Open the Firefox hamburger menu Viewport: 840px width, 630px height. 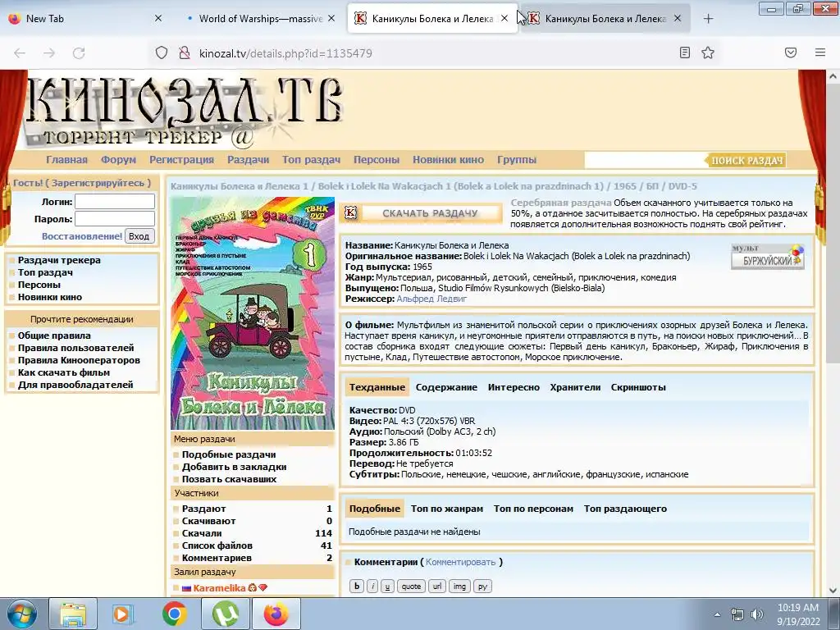820,52
